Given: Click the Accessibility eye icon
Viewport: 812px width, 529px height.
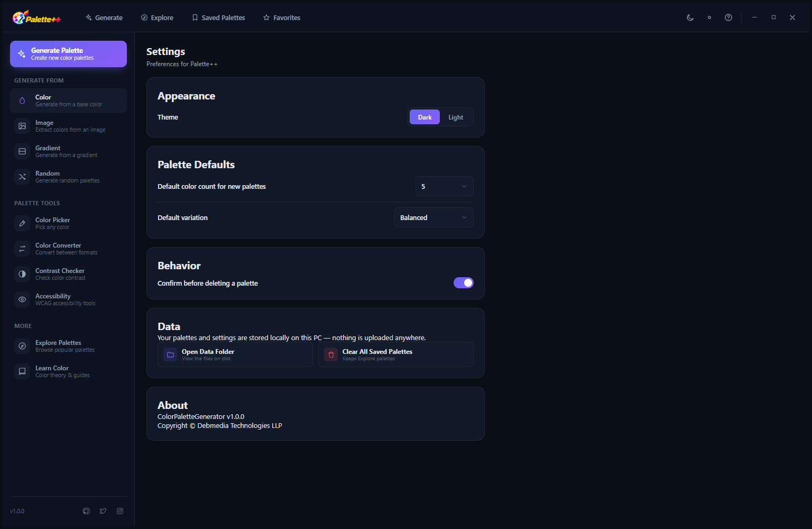Looking at the screenshot, I should pos(22,299).
